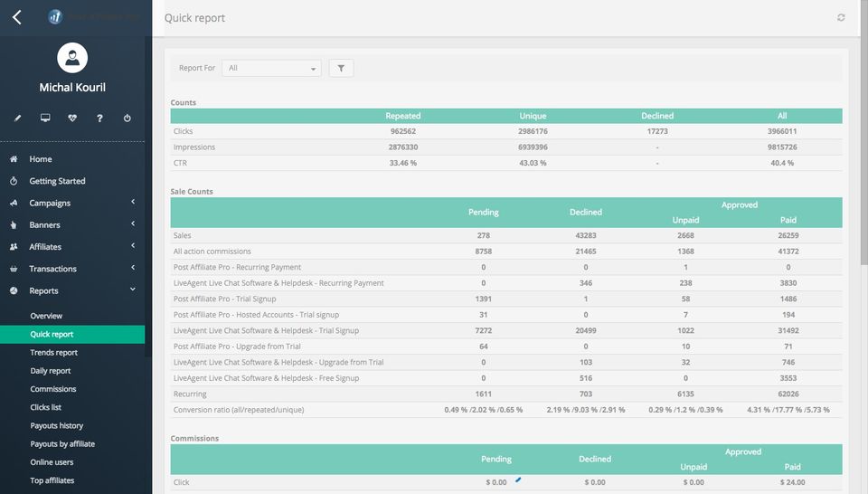The height and width of the screenshot is (494, 868).
Task: Click the heartbeat health icon
Action: pyautogui.click(x=72, y=118)
